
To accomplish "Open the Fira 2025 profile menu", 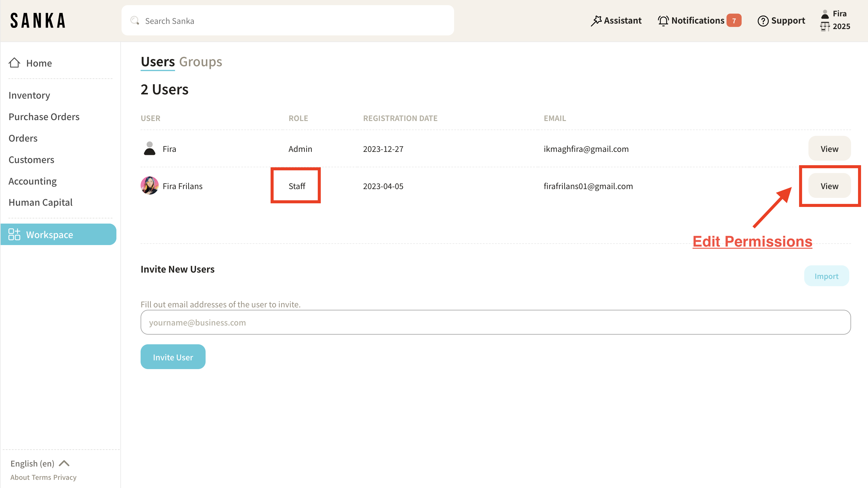I will [835, 20].
